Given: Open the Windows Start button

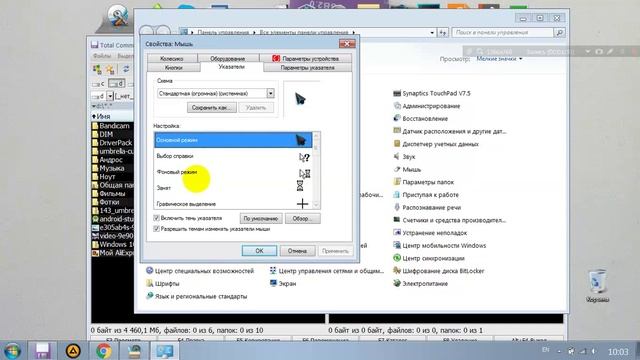Looking at the screenshot, I should [13, 350].
